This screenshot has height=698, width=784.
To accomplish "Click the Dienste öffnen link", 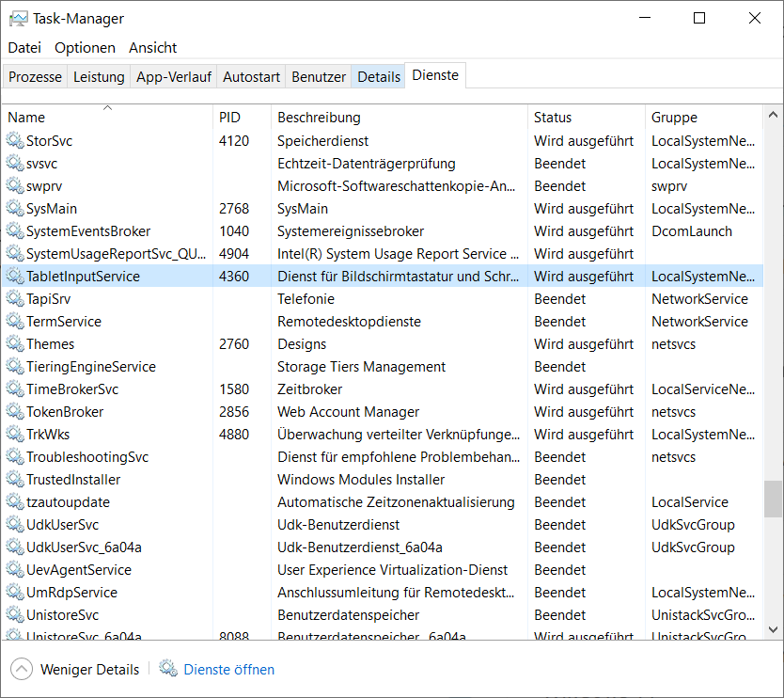I will (229, 670).
